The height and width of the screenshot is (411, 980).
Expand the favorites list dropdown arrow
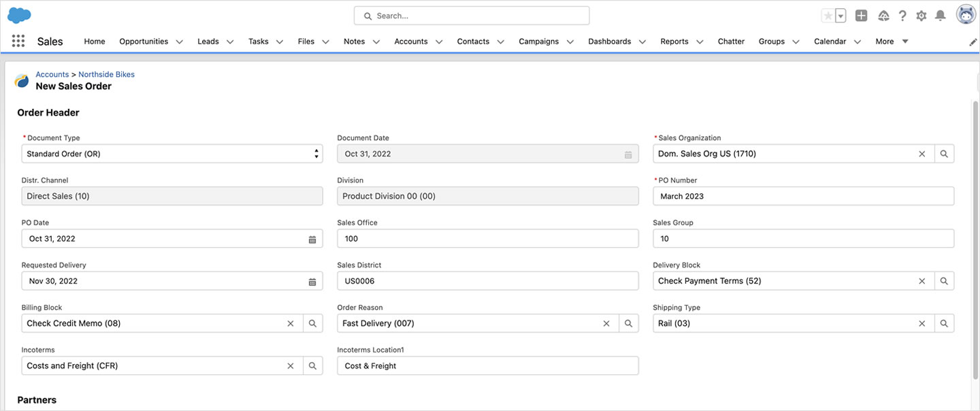(x=840, y=16)
